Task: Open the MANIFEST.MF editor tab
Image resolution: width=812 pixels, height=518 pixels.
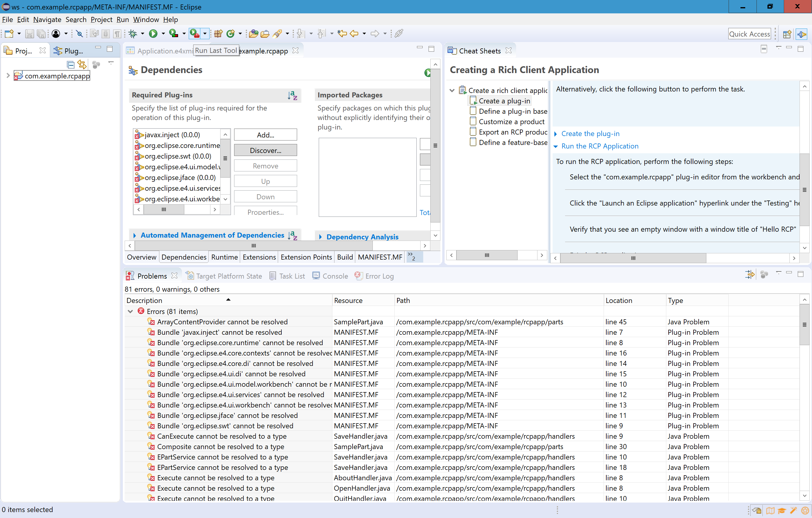Action: [380, 257]
